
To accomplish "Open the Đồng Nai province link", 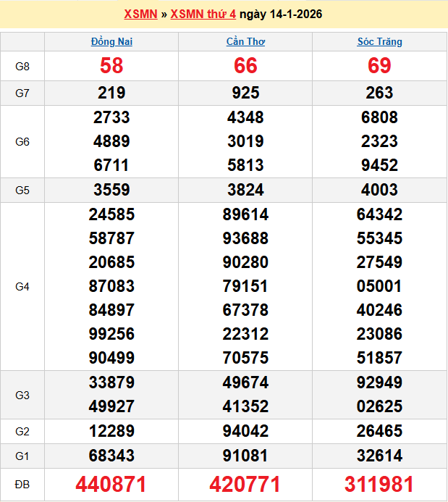I will (111, 41).
